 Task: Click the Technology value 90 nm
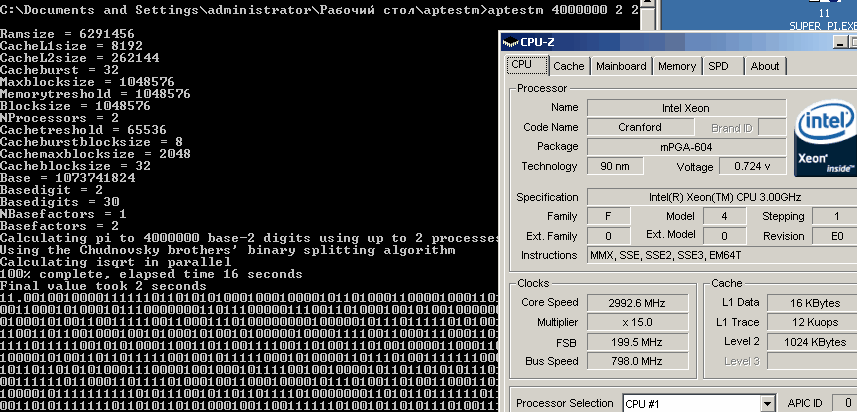point(615,166)
